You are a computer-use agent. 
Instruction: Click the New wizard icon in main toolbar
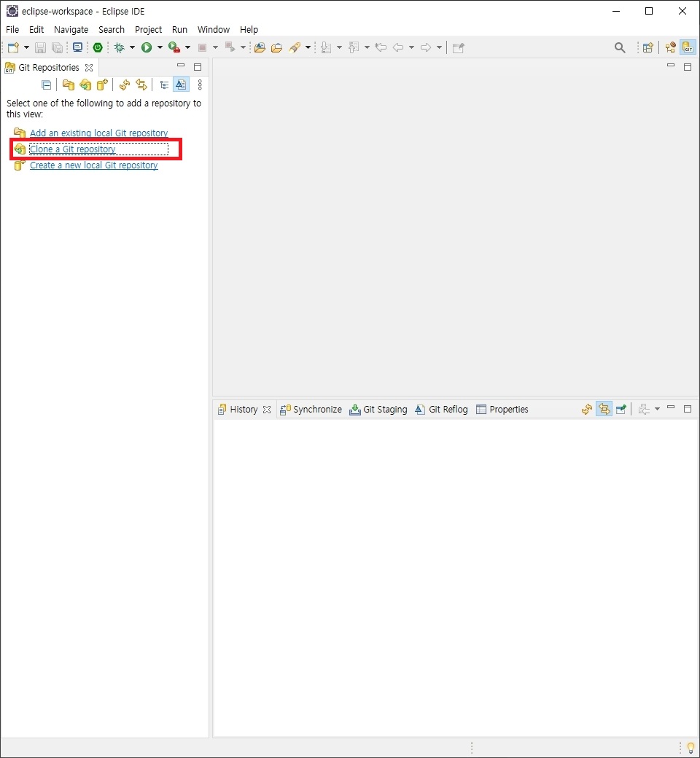point(14,47)
